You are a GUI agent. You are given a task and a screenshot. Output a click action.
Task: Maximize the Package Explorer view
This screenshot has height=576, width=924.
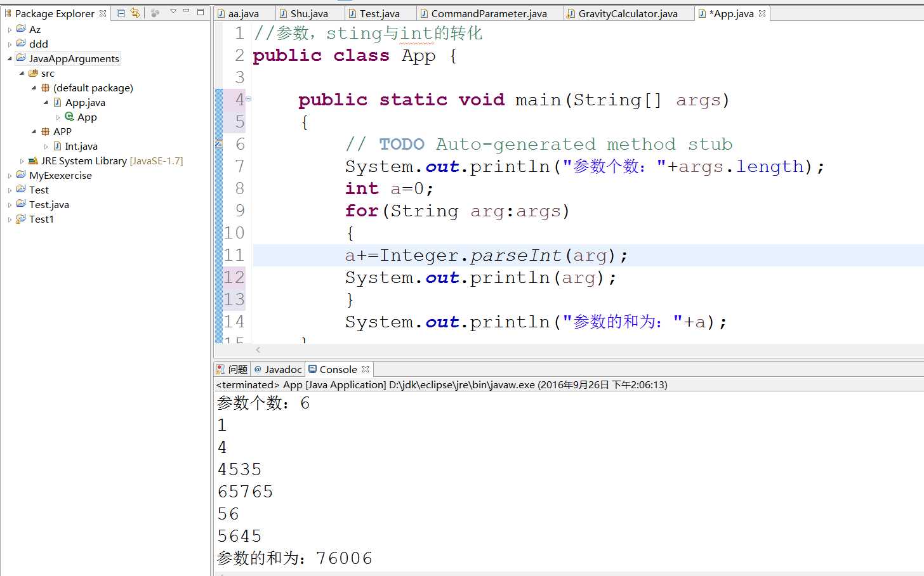(201, 11)
